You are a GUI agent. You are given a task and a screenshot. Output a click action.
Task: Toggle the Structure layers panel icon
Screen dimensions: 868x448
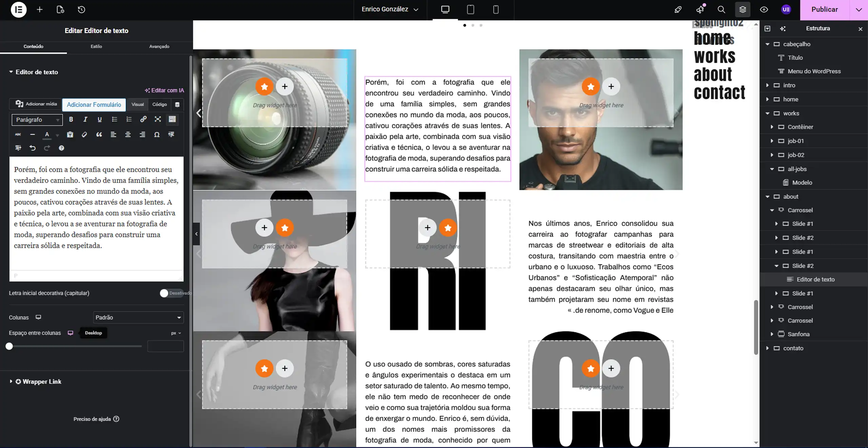click(x=743, y=10)
